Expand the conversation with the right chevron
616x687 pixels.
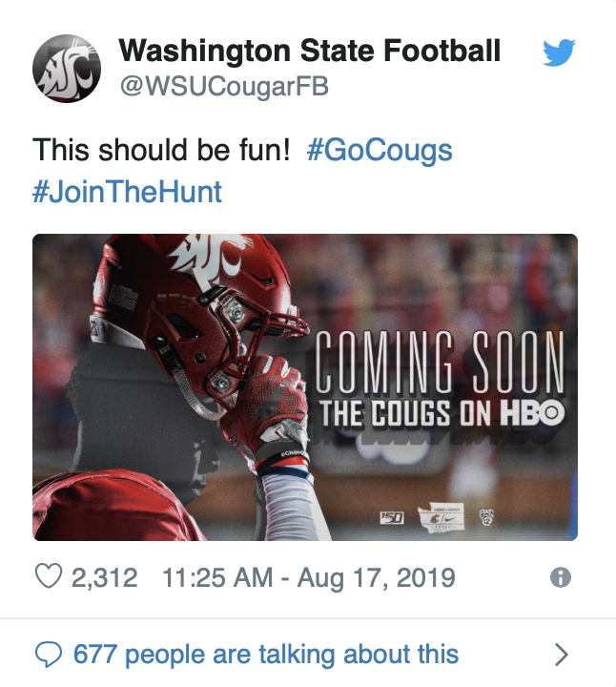(562, 654)
